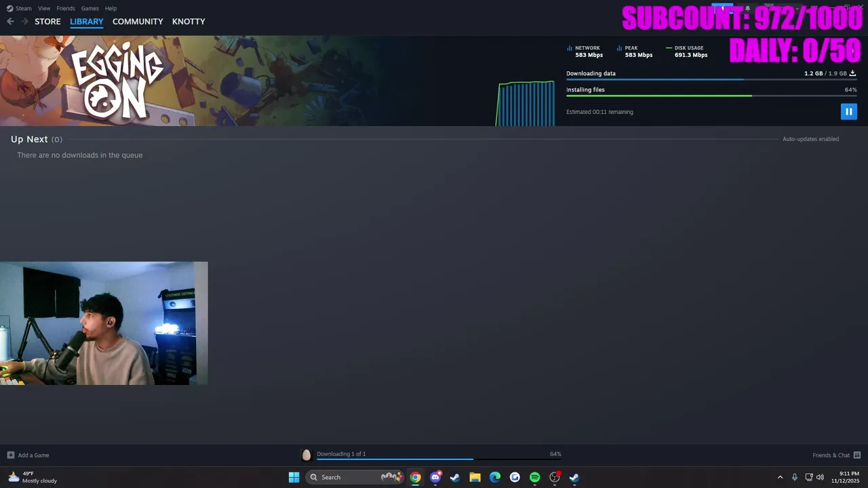This screenshot has height=488, width=868.
Task: Open Discord from the taskbar
Action: coord(435,477)
